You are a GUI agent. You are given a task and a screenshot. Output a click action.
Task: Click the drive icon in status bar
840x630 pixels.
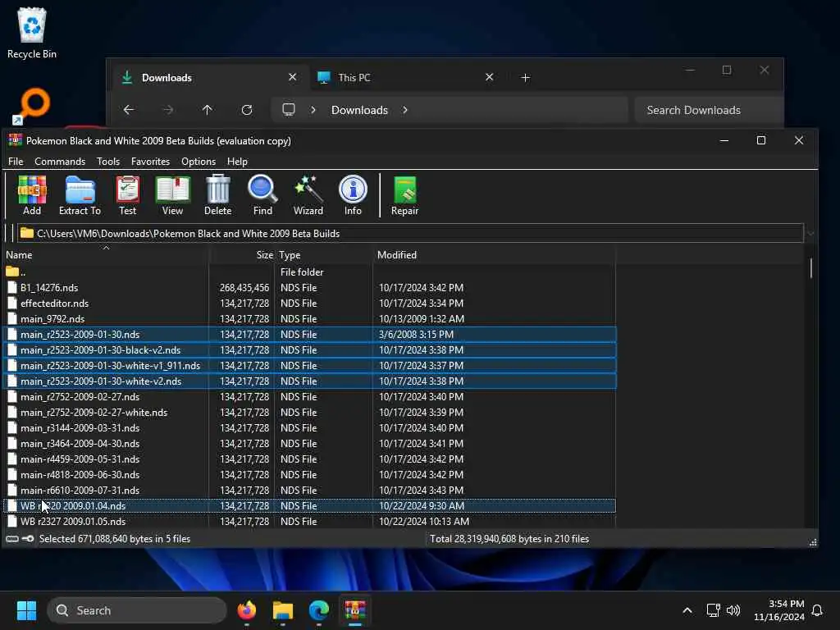(12, 539)
